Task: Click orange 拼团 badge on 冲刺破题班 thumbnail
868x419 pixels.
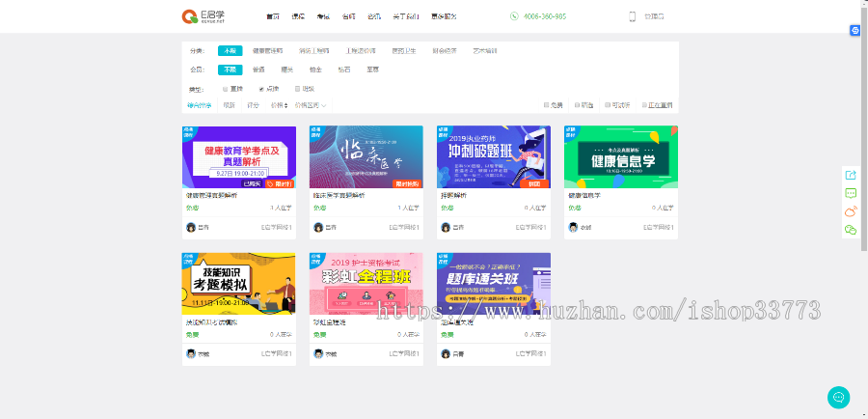Action: click(534, 184)
